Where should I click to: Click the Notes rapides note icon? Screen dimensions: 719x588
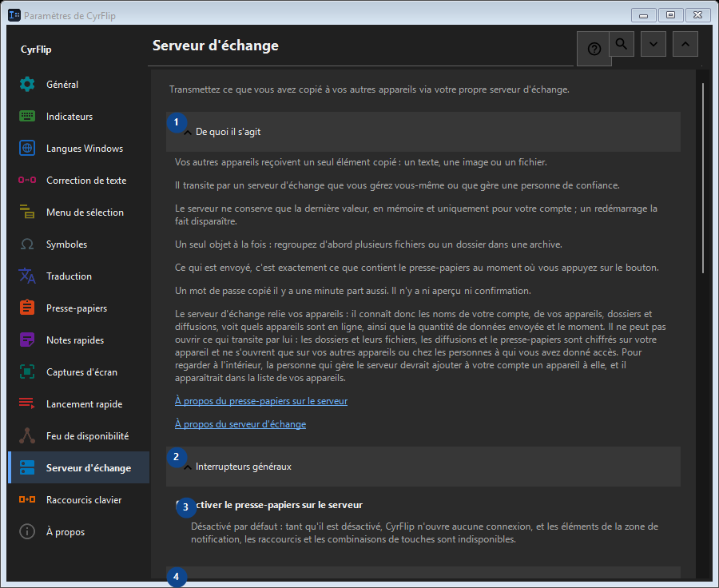[x=27, y=340]
